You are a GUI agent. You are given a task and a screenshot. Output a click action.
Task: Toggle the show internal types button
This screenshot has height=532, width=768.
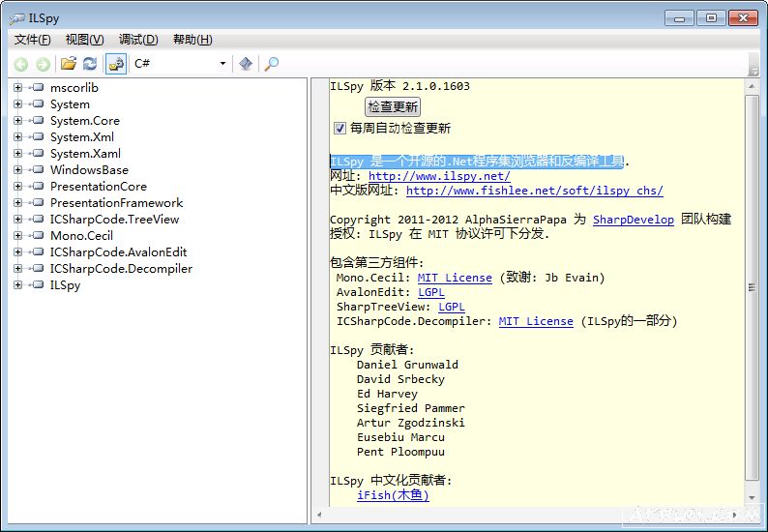[116, 64]
